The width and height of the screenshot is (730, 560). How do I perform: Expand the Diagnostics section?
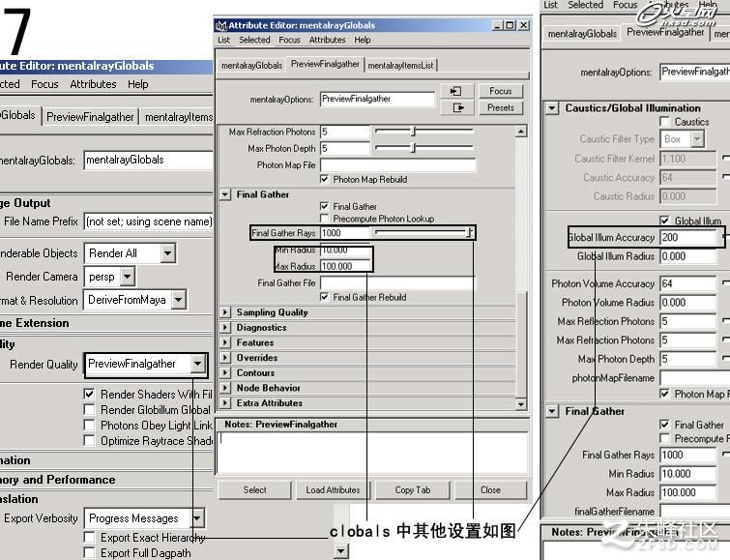225,328
